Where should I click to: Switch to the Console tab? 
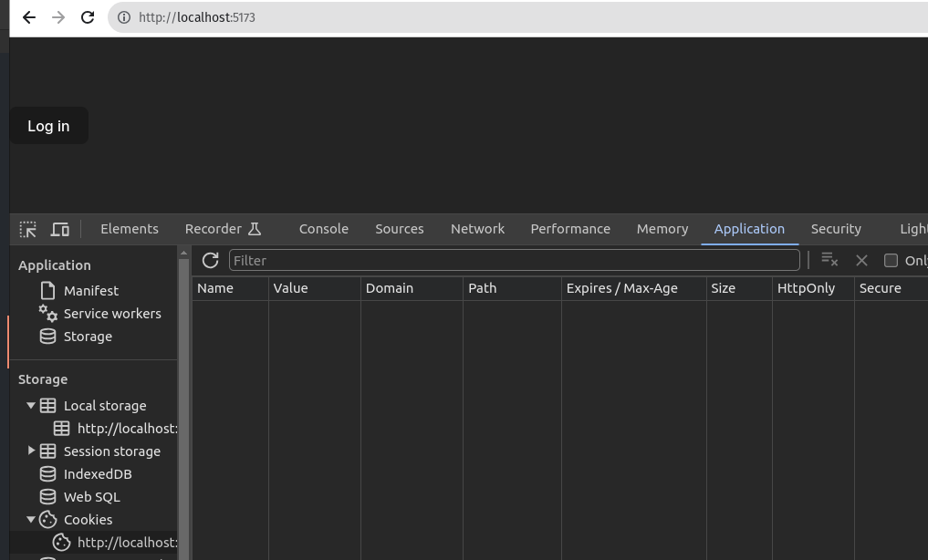coord(324,229)
